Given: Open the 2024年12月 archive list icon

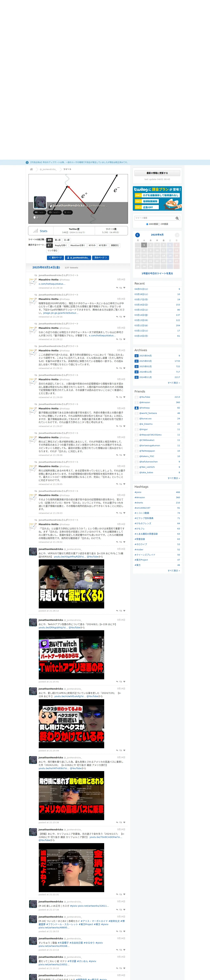Looking at the screenshot, I should [136, 372].
